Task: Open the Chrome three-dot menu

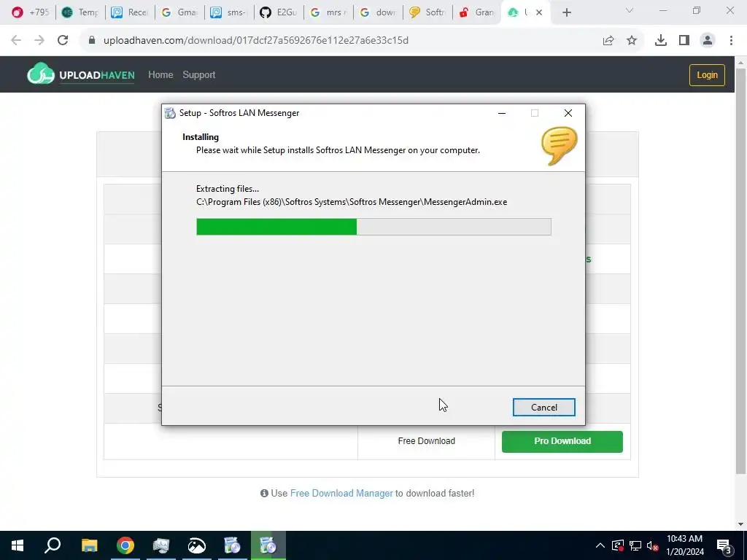Action: point(731,41)
